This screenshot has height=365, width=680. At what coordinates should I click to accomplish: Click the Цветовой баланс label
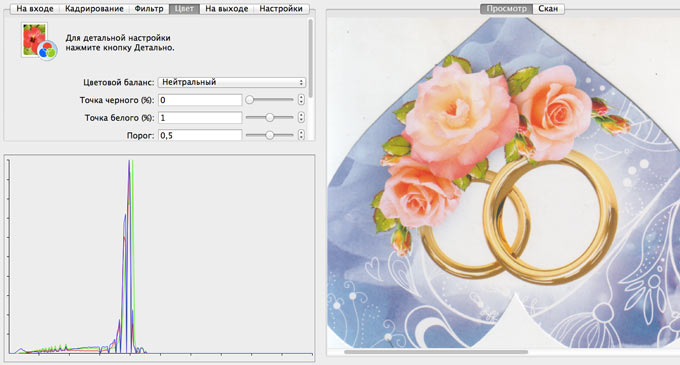[x=118, y=82]
